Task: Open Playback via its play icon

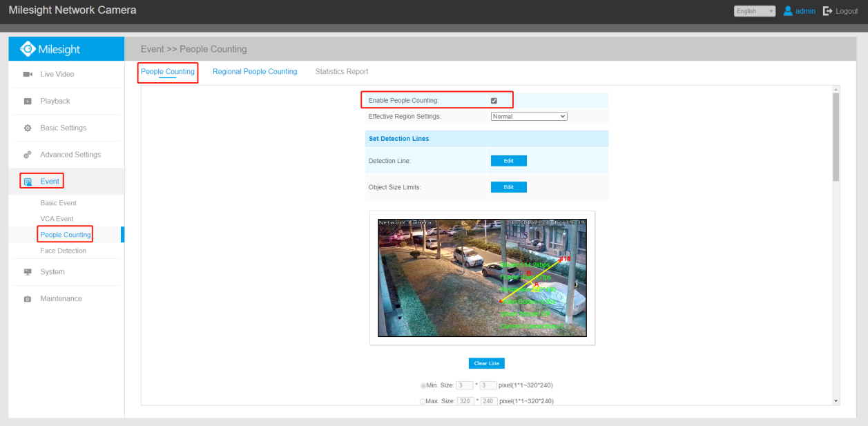Action: pos(28,101)
